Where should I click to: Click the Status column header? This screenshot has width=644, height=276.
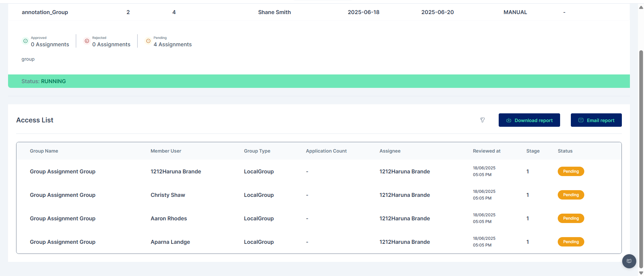click(x=565, y=151)
